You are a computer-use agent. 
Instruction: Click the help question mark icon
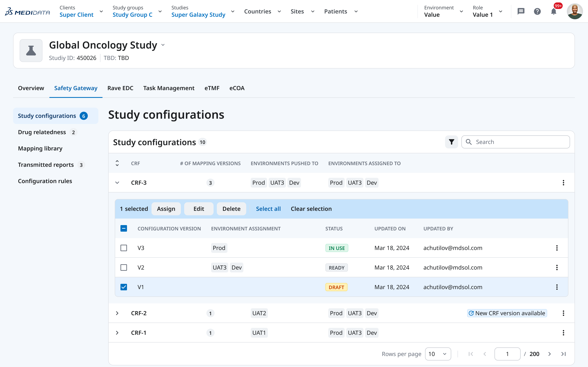click(537, 11)
